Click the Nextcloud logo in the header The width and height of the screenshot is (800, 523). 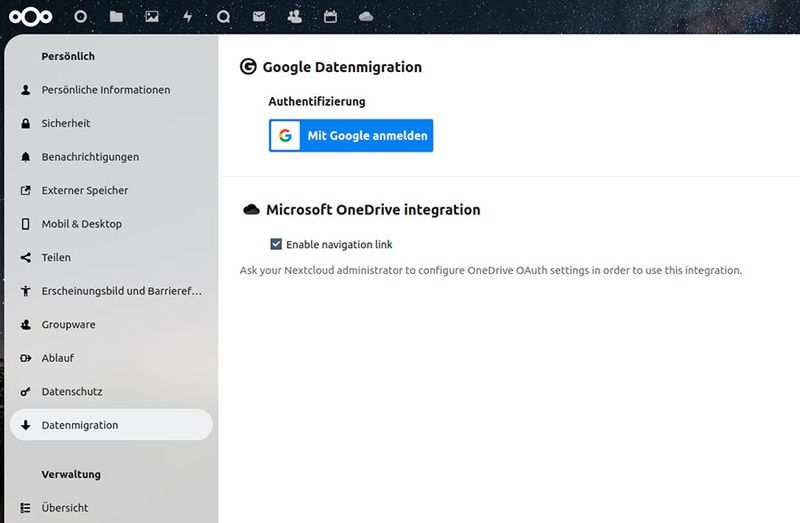pos(31,17)
